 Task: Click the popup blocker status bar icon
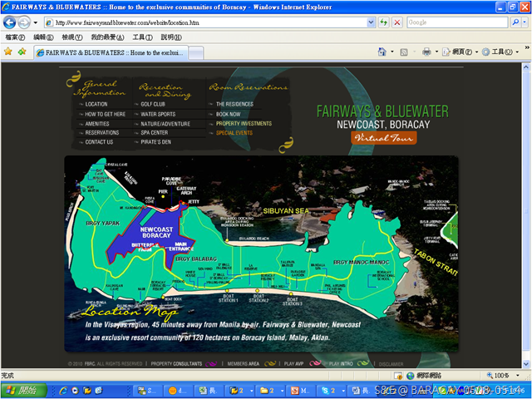398,376
